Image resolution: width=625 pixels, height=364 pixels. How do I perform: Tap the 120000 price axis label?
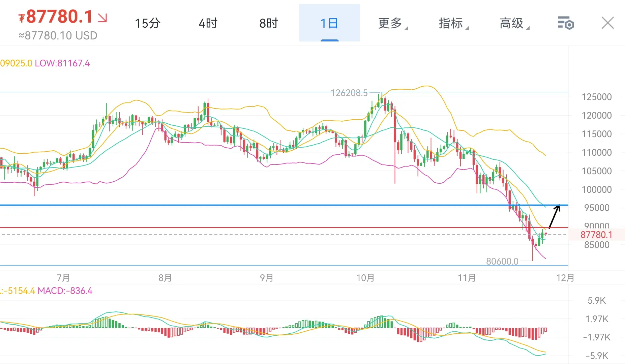point(597,116)
